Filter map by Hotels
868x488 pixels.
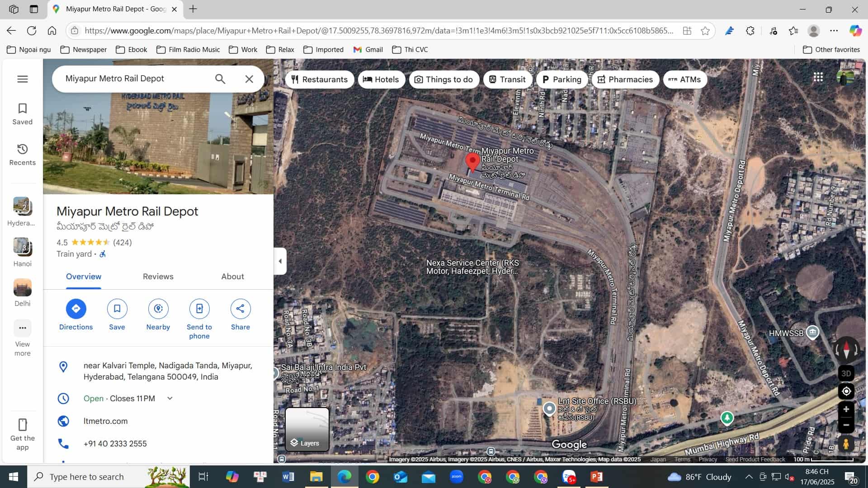(x=382, y=80)
